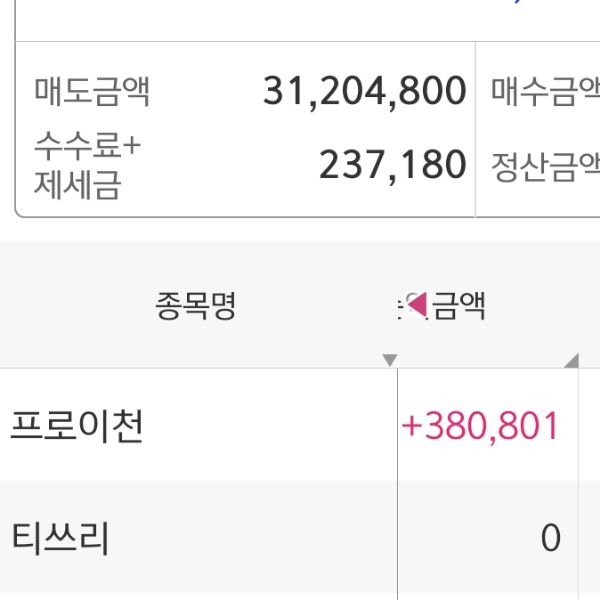Screen dimensions: 600x600
Task: Tap the 수수료+제세금 label
Action: point(88,166)
